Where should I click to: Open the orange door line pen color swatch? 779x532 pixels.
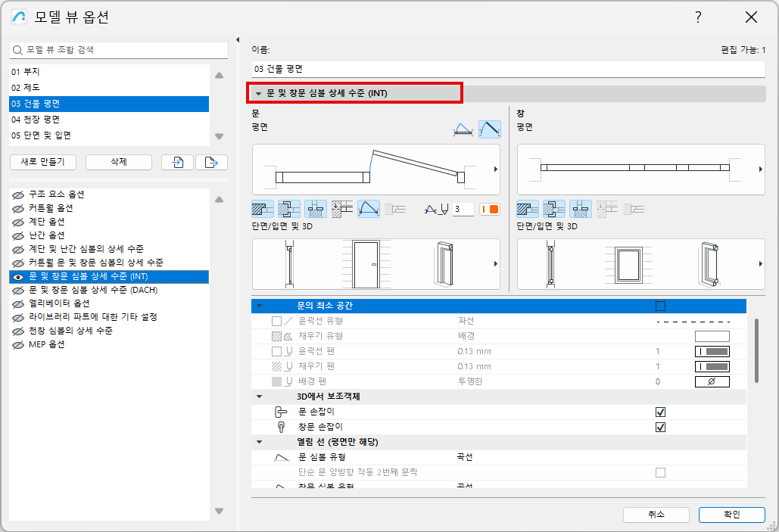coord(490,210)
